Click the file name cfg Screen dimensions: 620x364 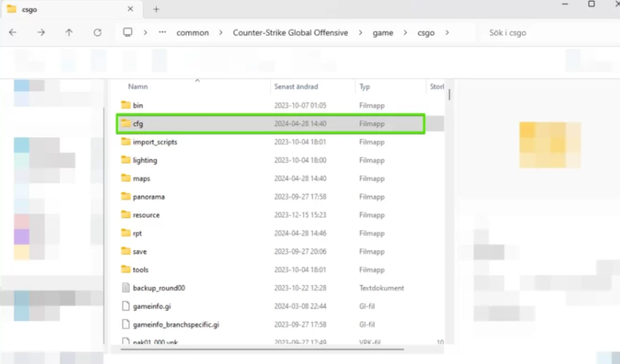[x=138, y=124]
